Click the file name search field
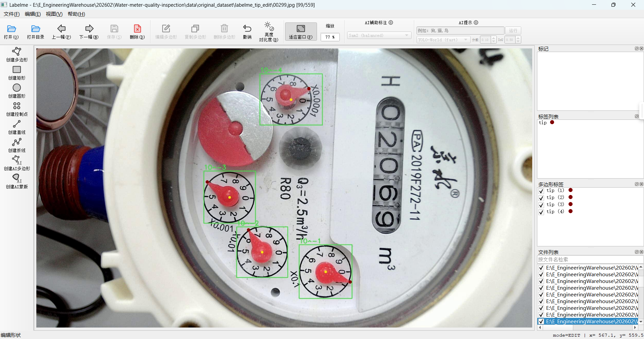Image resolution: width=644 pixels, height=339 pixels. coord(590,259)
